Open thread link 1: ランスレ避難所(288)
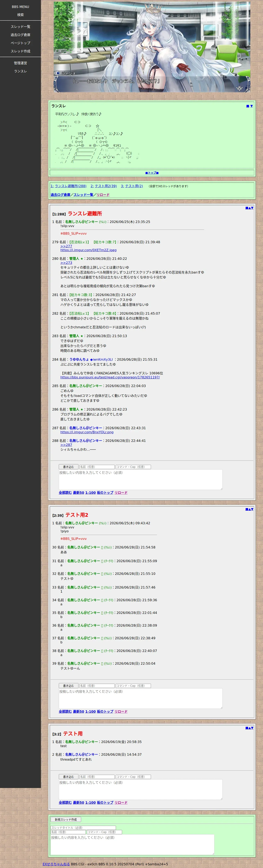 click(68, 186)
